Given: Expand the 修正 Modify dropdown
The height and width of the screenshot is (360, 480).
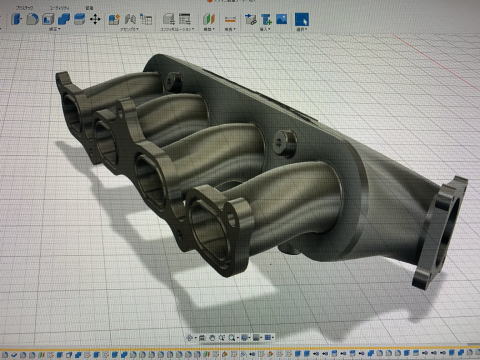Looking at the screenshot, I should (55, 29).
